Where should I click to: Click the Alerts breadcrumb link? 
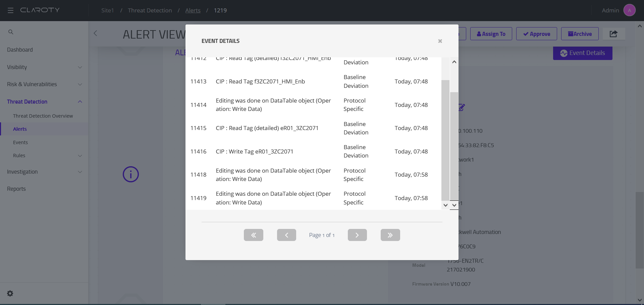(x=193, y=10)
